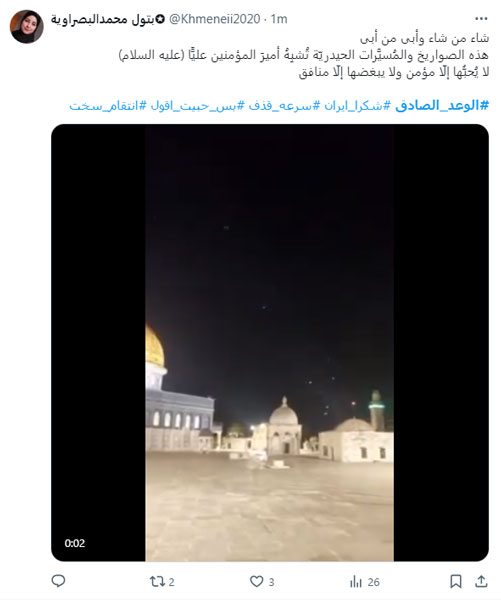Bookmark this post
Screen dimensions: 501x600
tap(455, 581)
